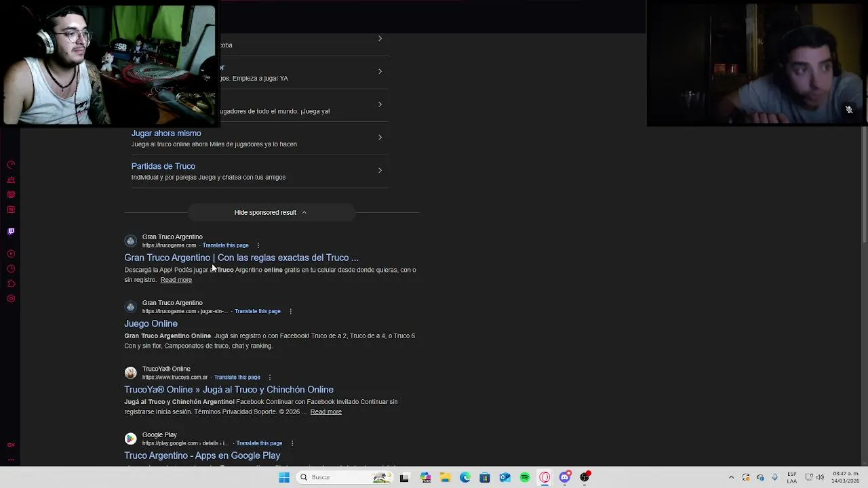Image resolution: width=868 pixels, height=488 pixels.
Task: Open the GX Control speedometer icon in sidebar
Action: pos(11,165)
